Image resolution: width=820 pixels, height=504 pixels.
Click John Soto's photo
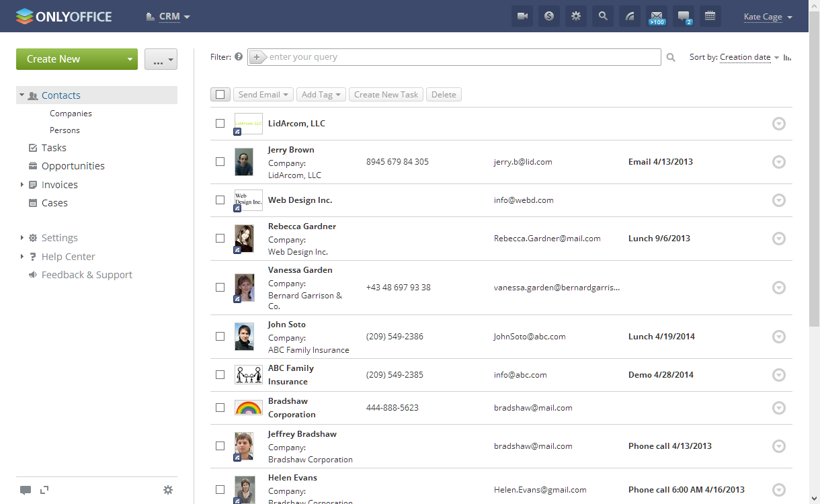coord(244,337)
